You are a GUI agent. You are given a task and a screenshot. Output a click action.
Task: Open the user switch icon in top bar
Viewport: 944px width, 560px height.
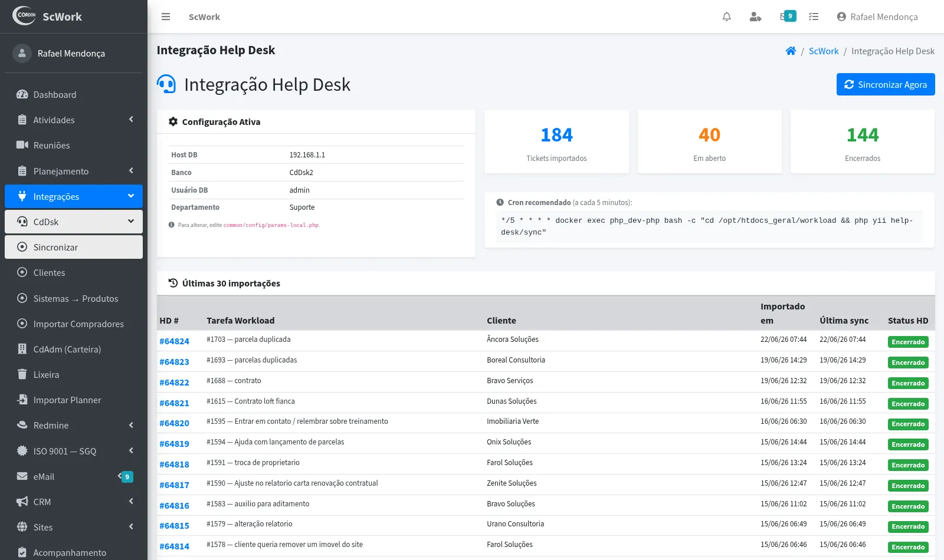click(755, 17)
